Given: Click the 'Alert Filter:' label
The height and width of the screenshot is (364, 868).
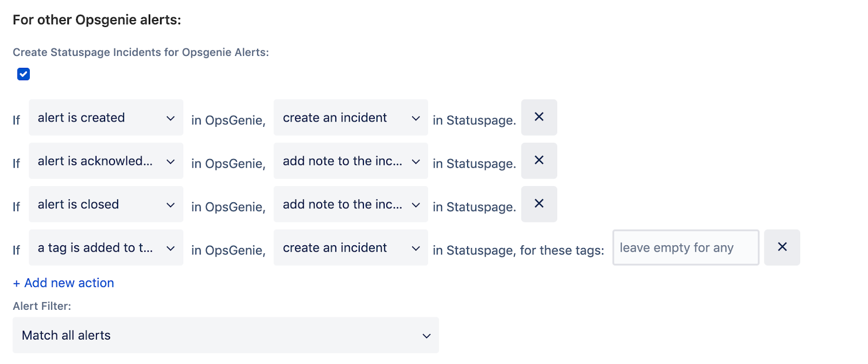Looking at the screenshot, I should pyautogui.click(x=42, y=306).
